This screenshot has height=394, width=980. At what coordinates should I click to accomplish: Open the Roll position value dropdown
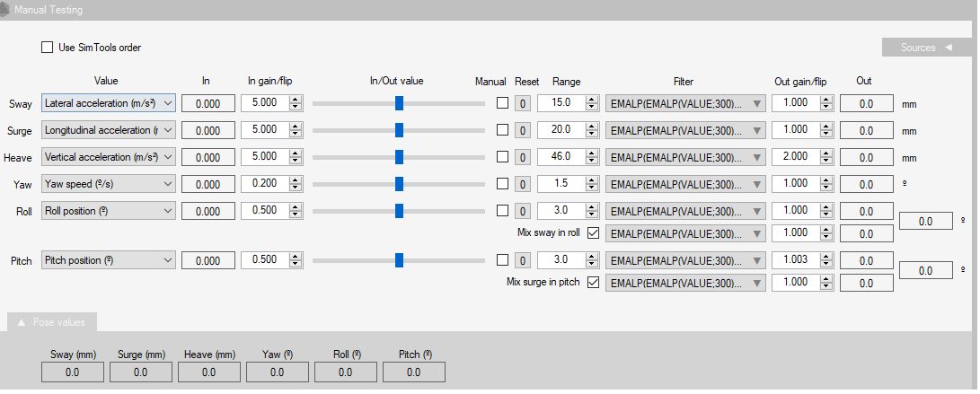pyautogui.click(x=165, y=211)
